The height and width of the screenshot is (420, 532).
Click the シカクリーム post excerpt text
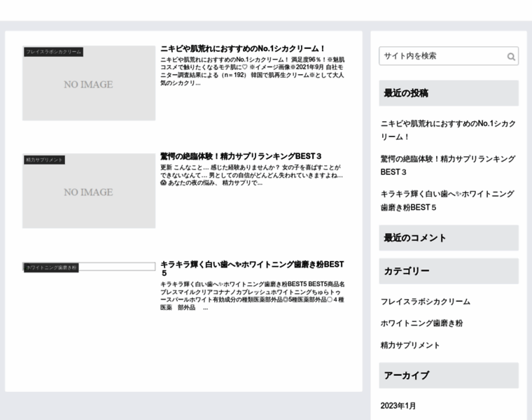click(x=253, y=71)
